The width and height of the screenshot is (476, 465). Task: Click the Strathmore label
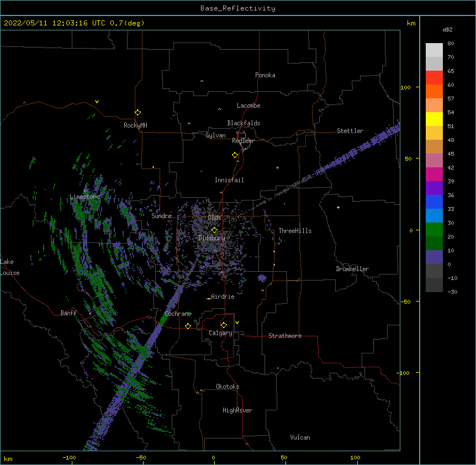(x=285, y=336)
